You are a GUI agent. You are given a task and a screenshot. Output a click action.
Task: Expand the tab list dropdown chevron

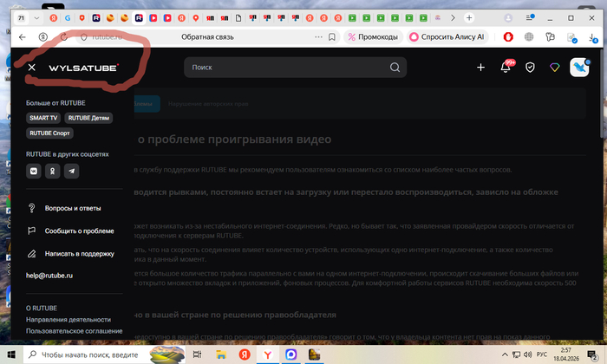tap(36, 18)
